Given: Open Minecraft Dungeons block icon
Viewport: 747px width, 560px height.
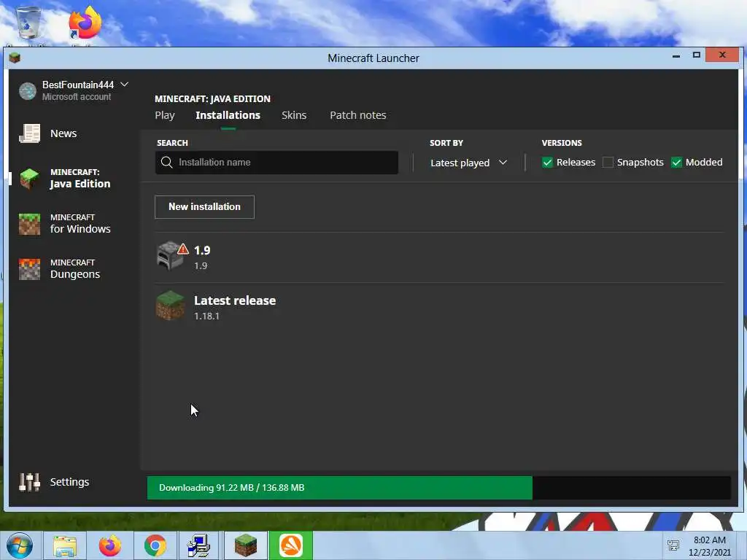Looking at the screenshot, I should coord(29,269).
